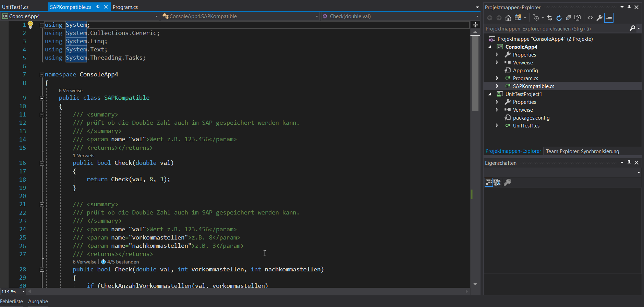Click the 4/5 bestanden CodeLens link
644x307 pixels.
(123, 262)
